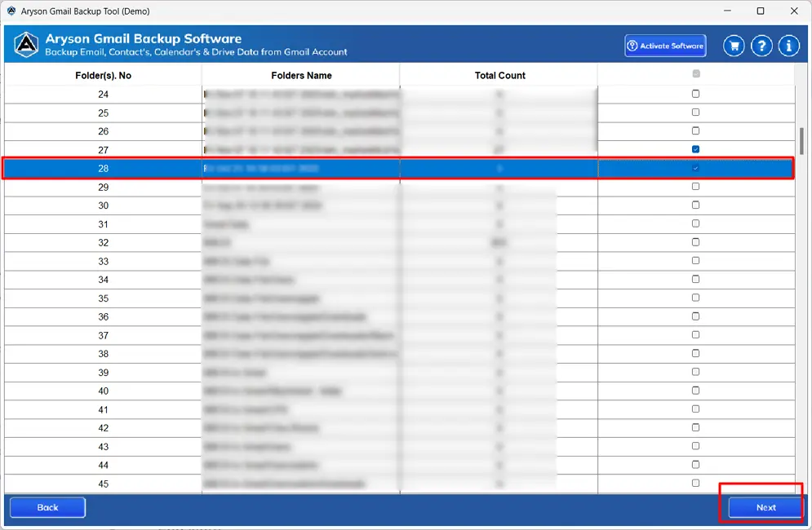The width and height of the screenshot is (812, 530).
Task: Maximize the Aryson Gmail Backup window
Action: (761, 11)
